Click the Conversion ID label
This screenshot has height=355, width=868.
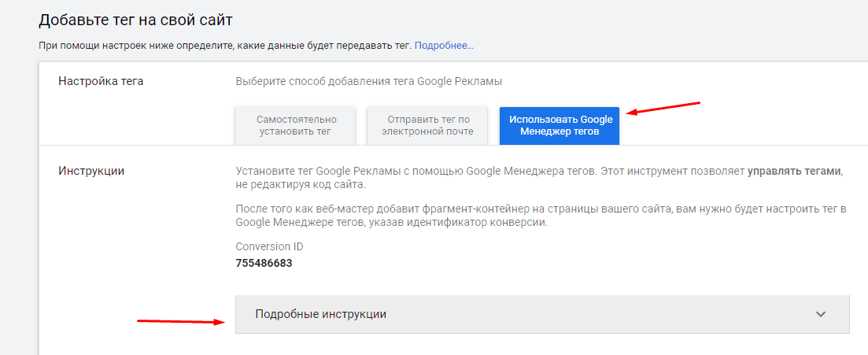(269, 246)
